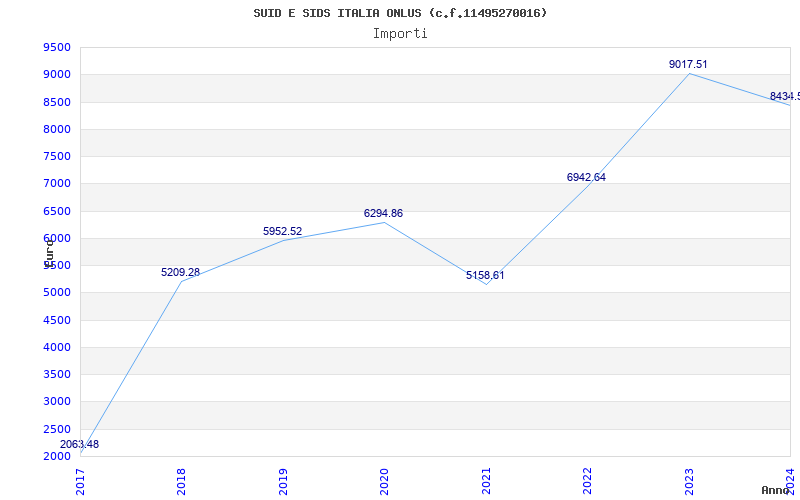The width and height of the screenshot is (800, 500).
Task: Click the SUID E SIDS ITALIA ONLUS title
Action: [338, 13]
